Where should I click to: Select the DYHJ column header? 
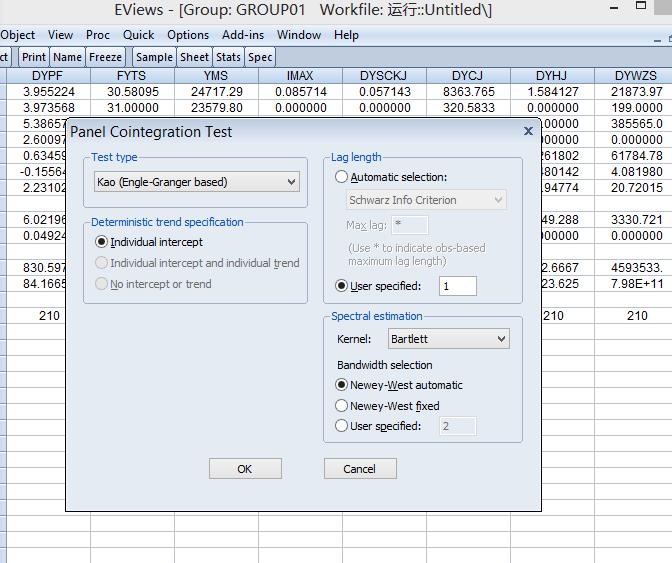click(x=552, y=76)
